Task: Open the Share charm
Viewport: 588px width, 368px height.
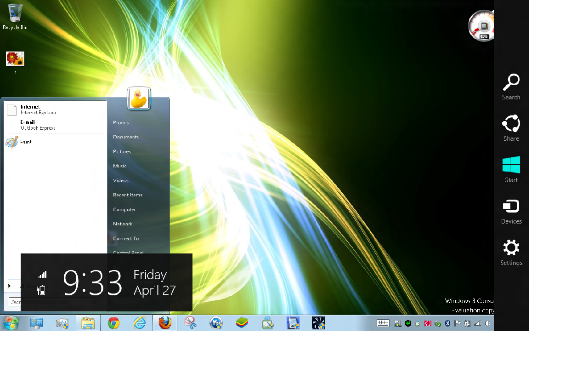Action: pos(511,128)
